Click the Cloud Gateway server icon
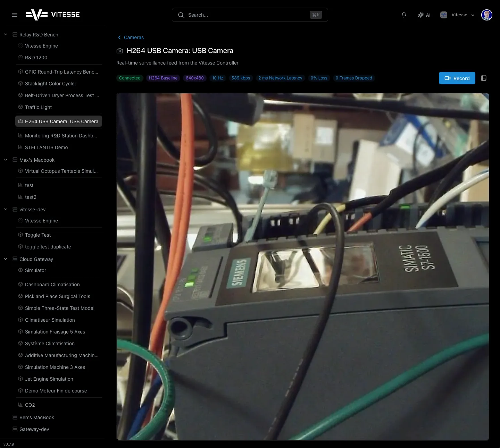The width and height of the screenshot is (500, 448). click(x=15, y=259)
